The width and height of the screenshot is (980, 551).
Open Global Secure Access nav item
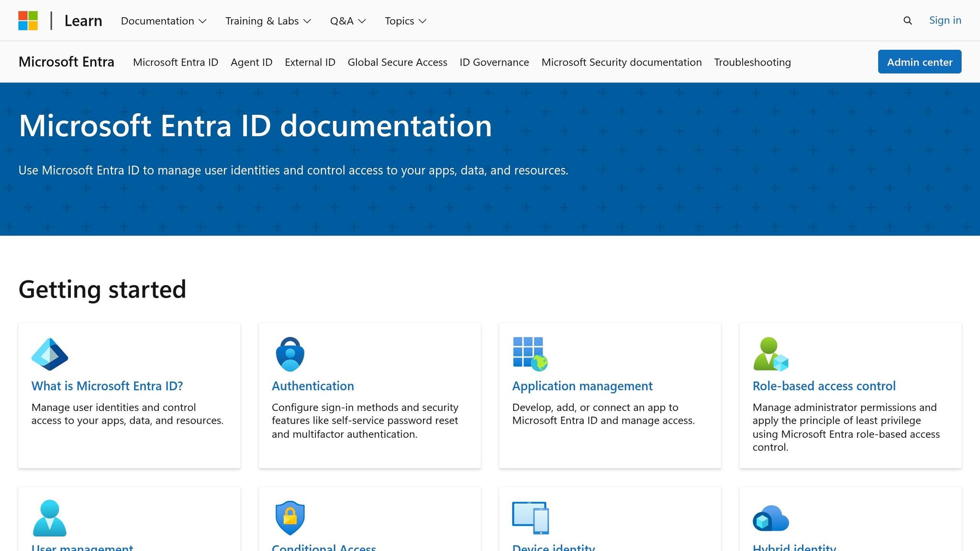tap(397, 62)
